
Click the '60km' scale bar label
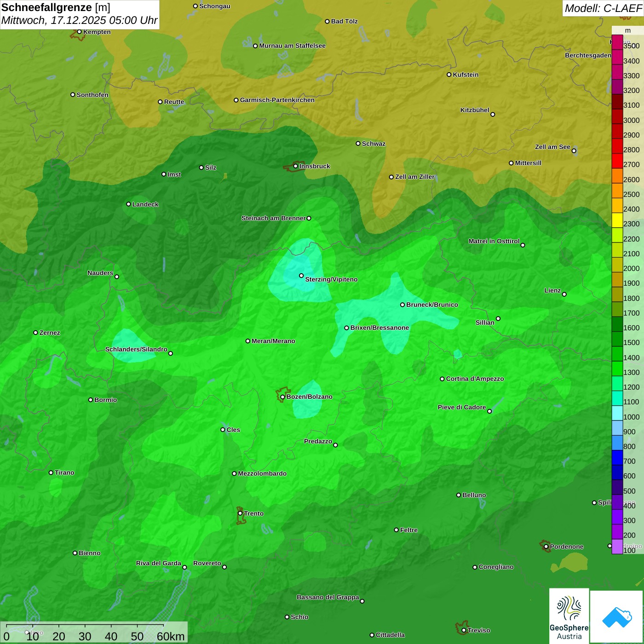click(x=171, y=636)
